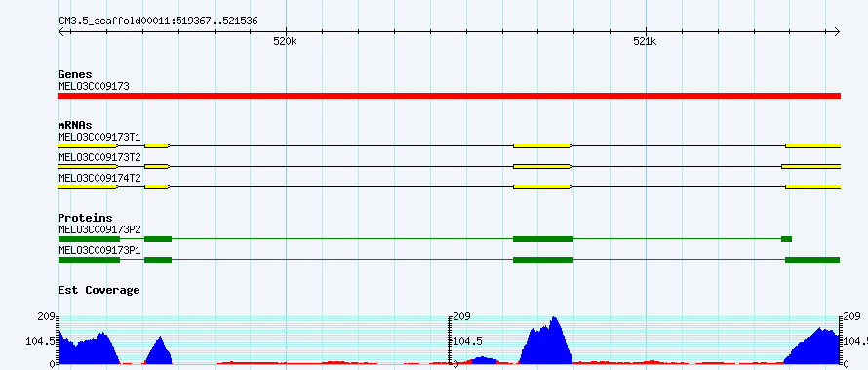The height and width of the screenshot is (370, 868).
Task: Click the Genes track title
Action: 75,74
